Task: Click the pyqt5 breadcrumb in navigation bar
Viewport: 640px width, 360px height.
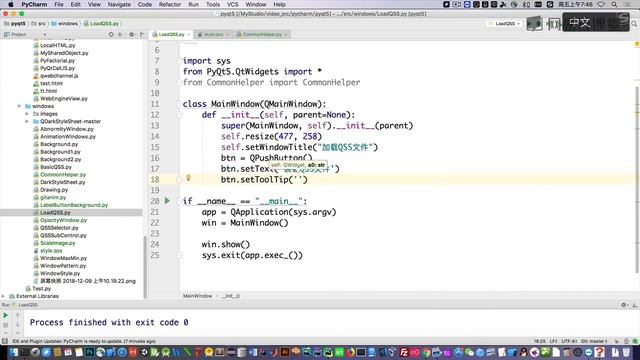Action: pos(15,24)
